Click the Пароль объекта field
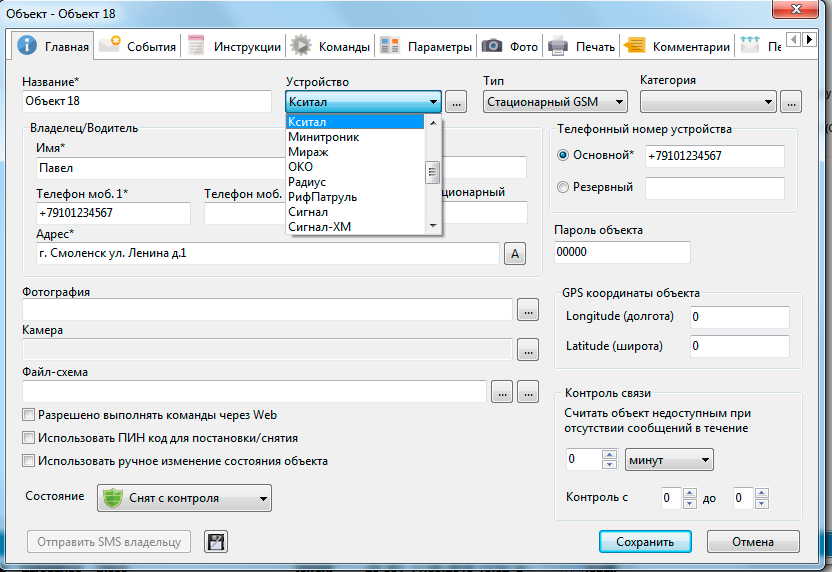This screenshot has width=832, height=572. coord(622,252)
